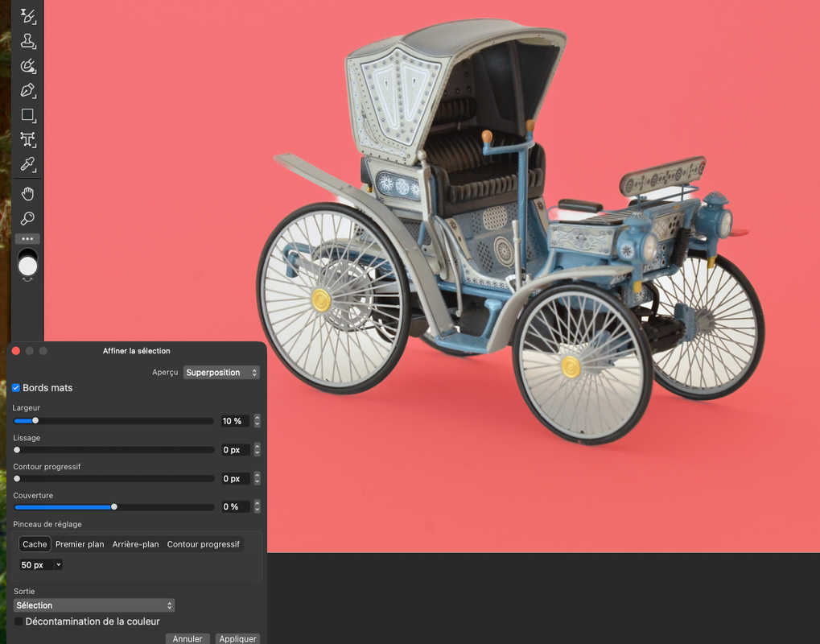820x644 pixels.
Task: Select the retouch brush tool below Clone Stamp
Action: click(x=27, y=65)
